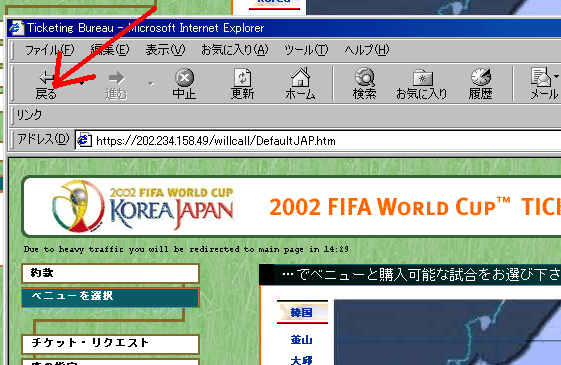Click the Stop (中止) toolbar icon
561x365 pixels.
click(184, 84)
